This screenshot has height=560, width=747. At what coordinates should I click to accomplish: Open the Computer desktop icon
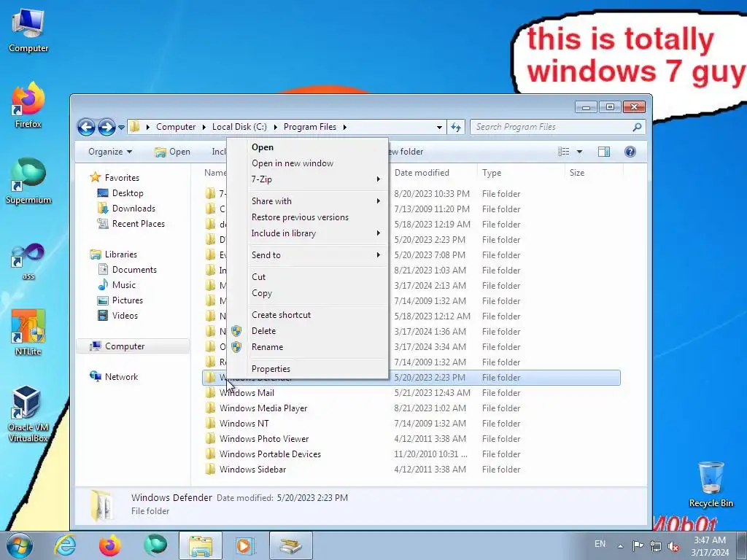[28, 31]
